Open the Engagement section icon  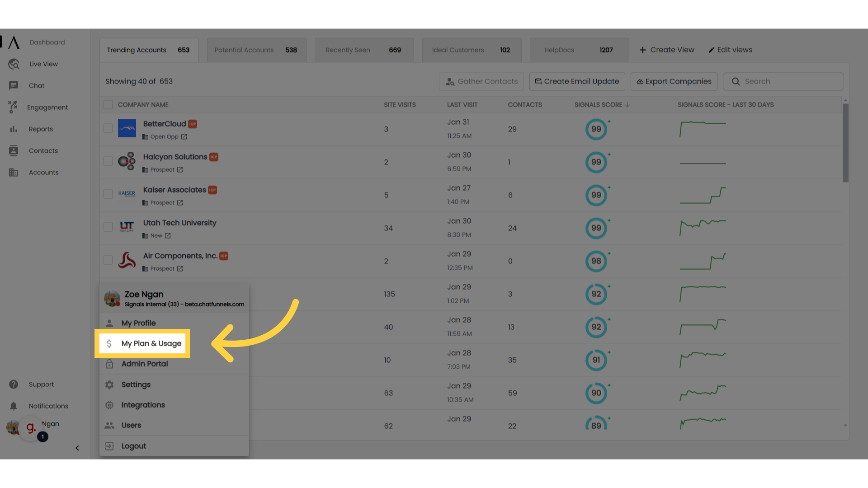click(x=14, y=107)
